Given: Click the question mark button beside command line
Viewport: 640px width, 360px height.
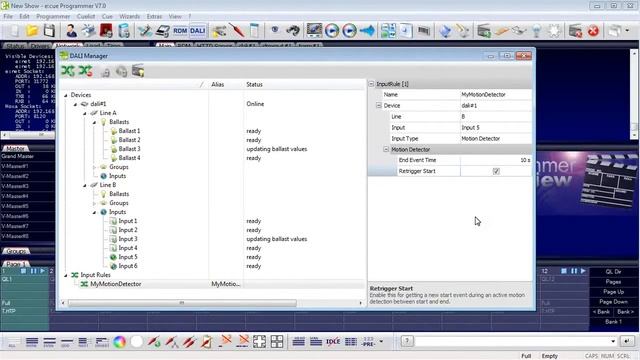Looking at the screenshot, I should coord(407,341).
